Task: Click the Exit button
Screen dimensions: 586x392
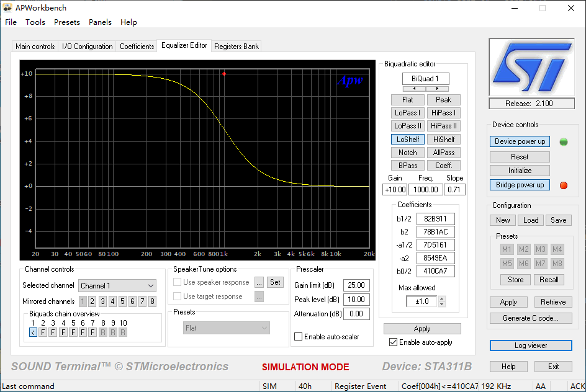Action: click(553, 367)
